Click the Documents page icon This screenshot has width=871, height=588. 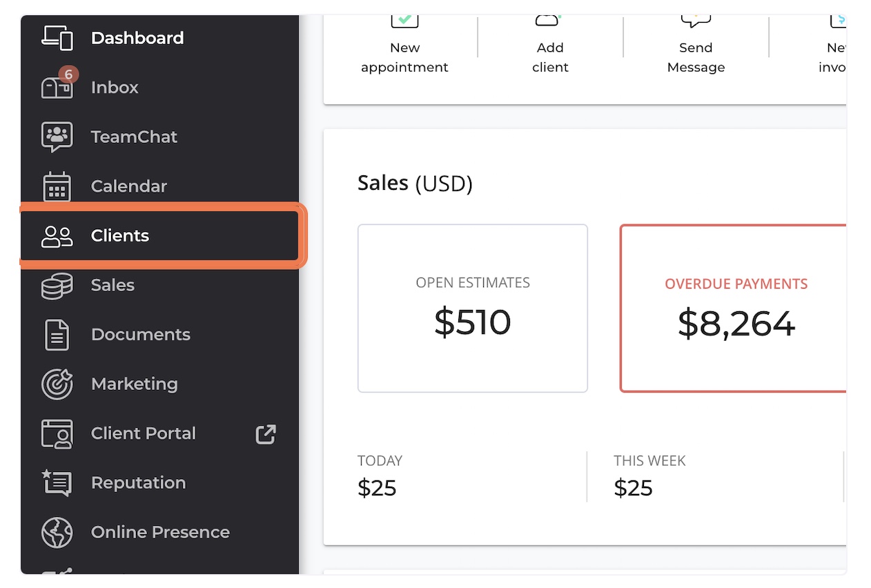(x=57, y=335)
